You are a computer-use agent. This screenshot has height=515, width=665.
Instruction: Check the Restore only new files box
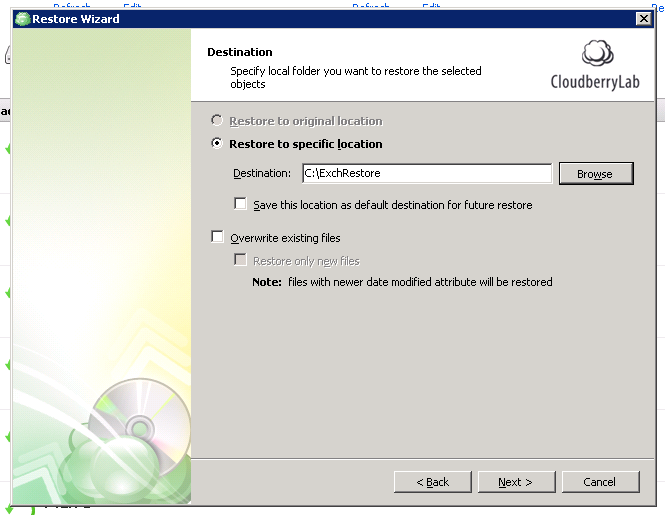click(x=240, y=260)
